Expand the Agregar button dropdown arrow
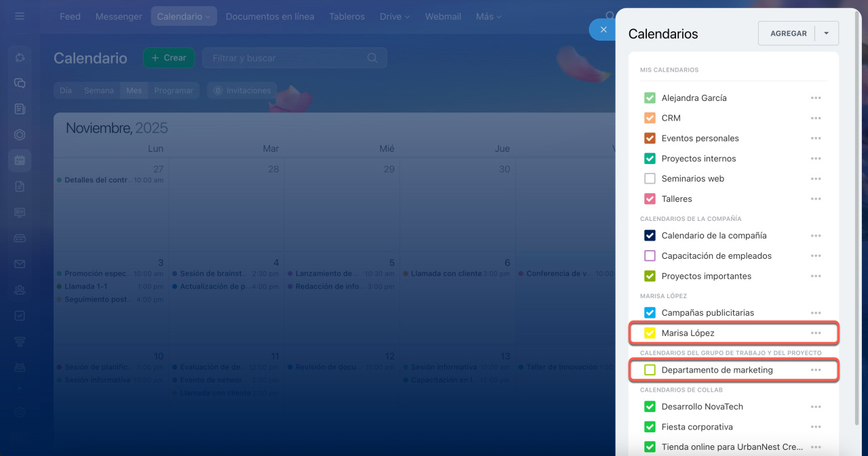The height and width of the screenshot is (456, 868). [x=827, y=33]
